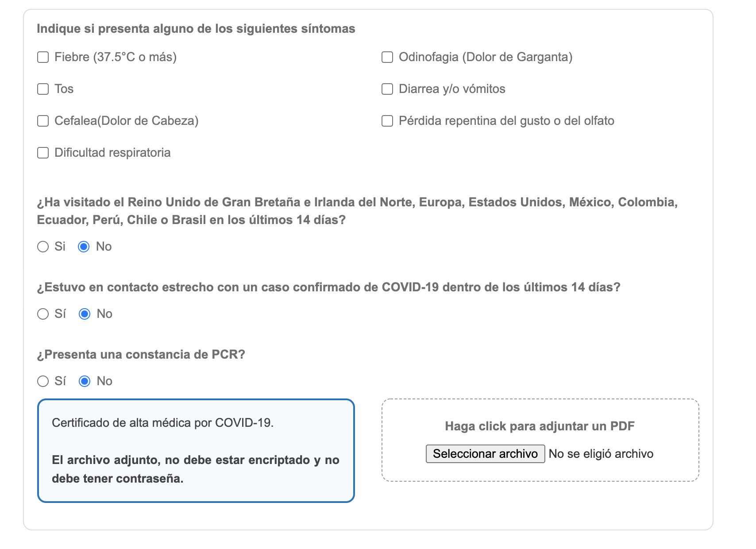Image resolution: width=756 pixels, height=549 pixels.
Task: Enable the Cefalea (Dolor de Cabeza) checkbox
Action: (43, 121)
